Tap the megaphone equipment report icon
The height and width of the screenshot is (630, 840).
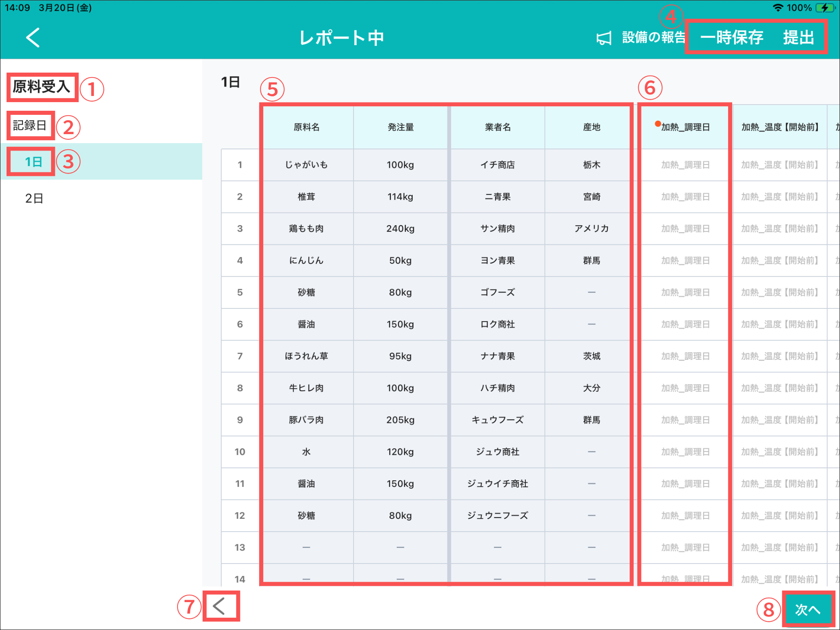point(604,38)
